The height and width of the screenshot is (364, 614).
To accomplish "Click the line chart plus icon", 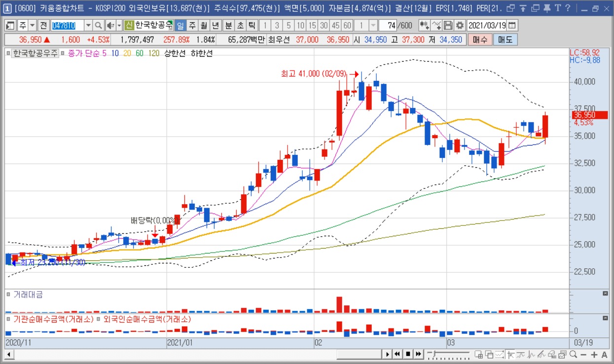I will [436, 26].
